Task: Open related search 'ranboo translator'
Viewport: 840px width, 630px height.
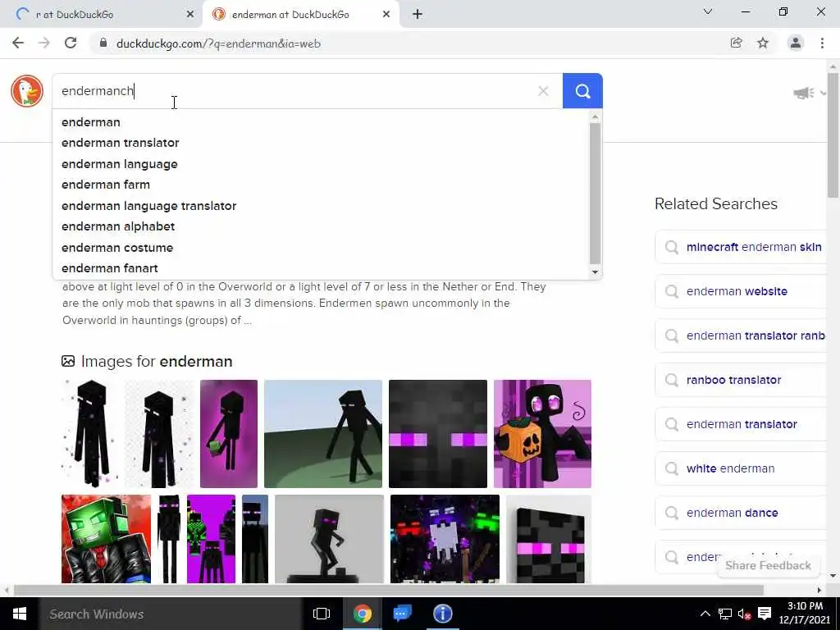Action: tap(741, 380)
